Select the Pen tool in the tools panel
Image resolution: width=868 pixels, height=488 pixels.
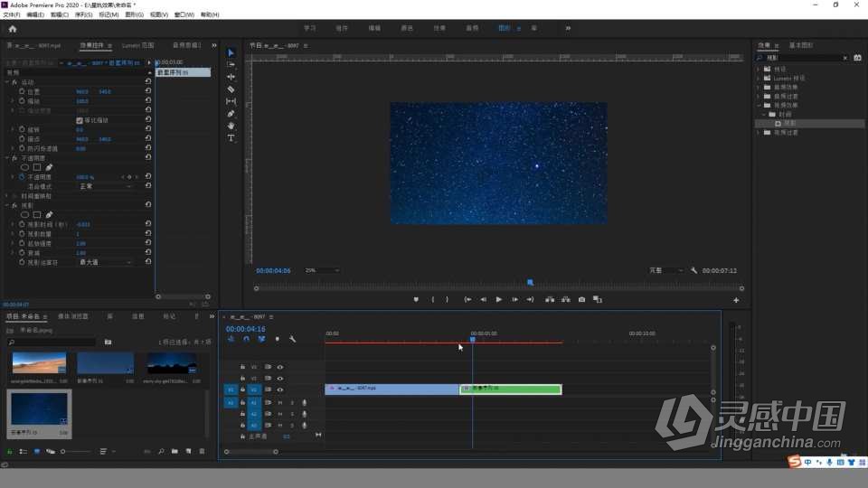coord(231,114)
